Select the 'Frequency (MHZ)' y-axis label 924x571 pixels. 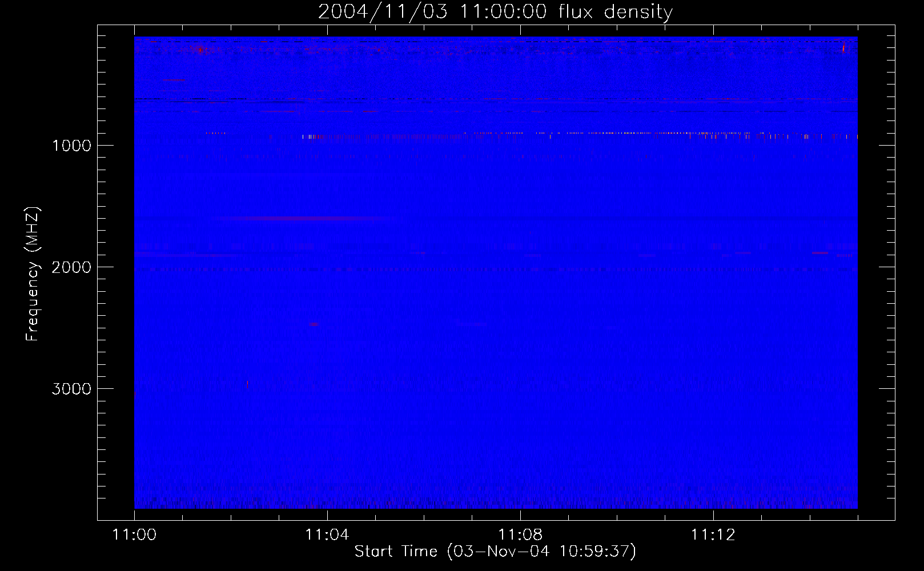tap(33, 274)
